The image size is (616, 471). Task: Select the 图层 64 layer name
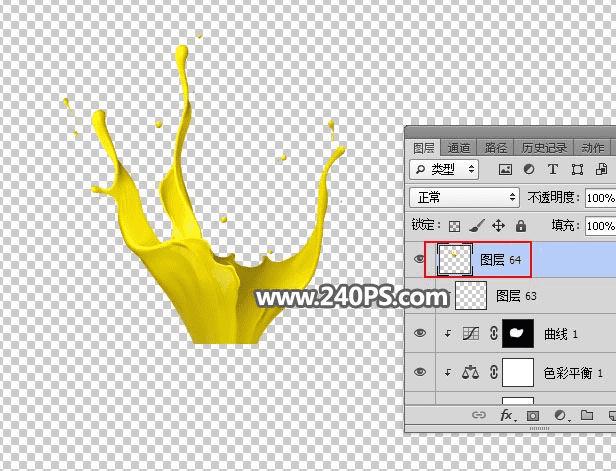(500, 260)
